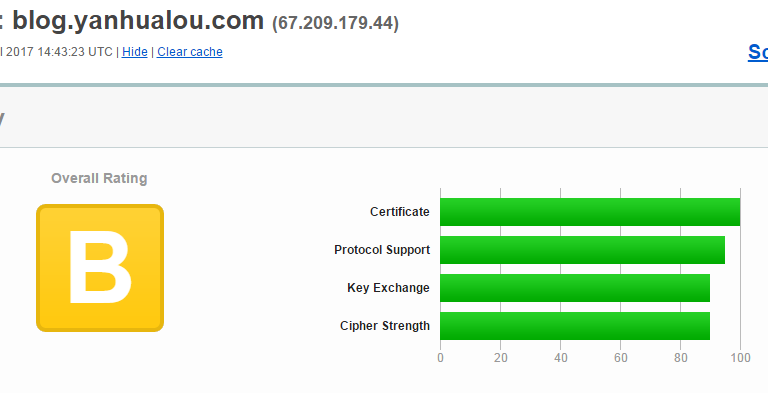Viewport: 768px width, 393px height.
Task: Click the B overall rating badge
Action: (100, 268)
